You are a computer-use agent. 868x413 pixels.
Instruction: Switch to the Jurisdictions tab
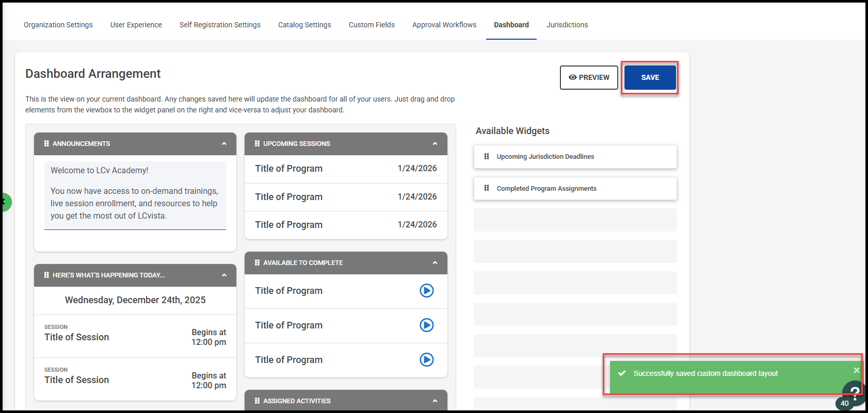[567, 25]
